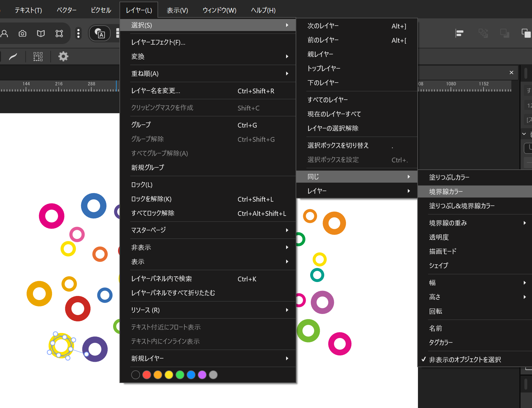
Task: Choose レイヤーパネル内で検索 menu item
Action: point(208,279)
